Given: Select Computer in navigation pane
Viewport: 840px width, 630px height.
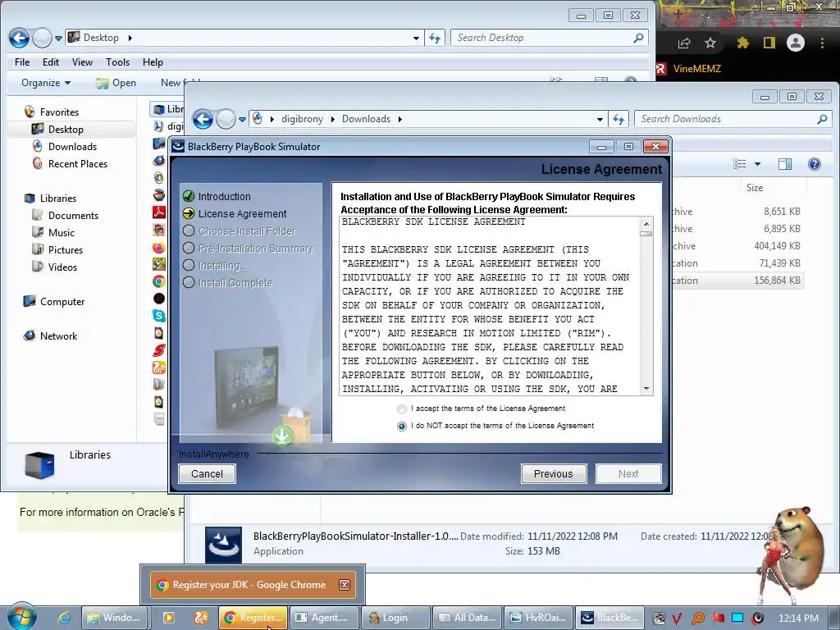Looking at the screenshot, I should pos(62,302).
